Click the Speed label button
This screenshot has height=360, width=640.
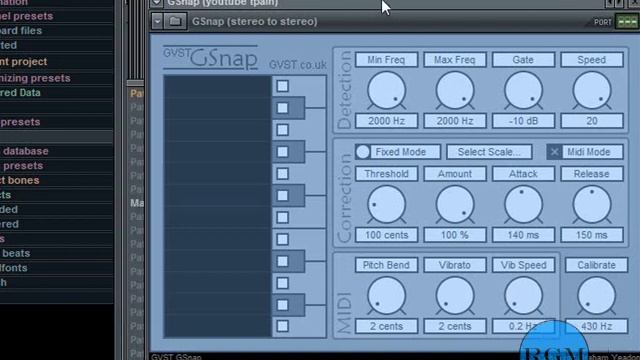pyautogui.click(x=592, y=60)
